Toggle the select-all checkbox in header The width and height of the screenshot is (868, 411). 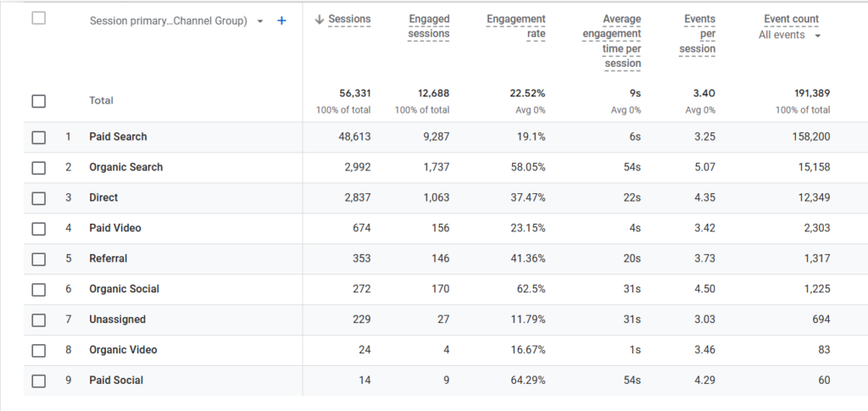[x=39, y=18]
